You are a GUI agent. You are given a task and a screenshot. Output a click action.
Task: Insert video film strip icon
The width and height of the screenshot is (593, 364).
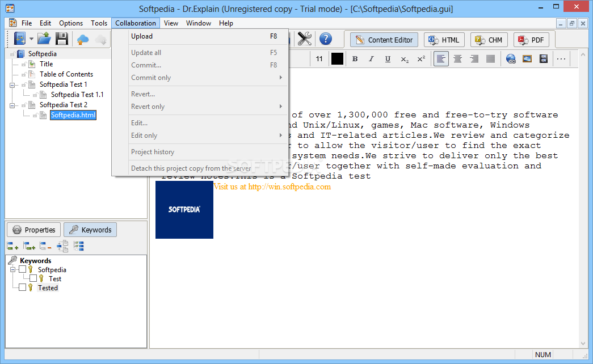coord(544,59)
